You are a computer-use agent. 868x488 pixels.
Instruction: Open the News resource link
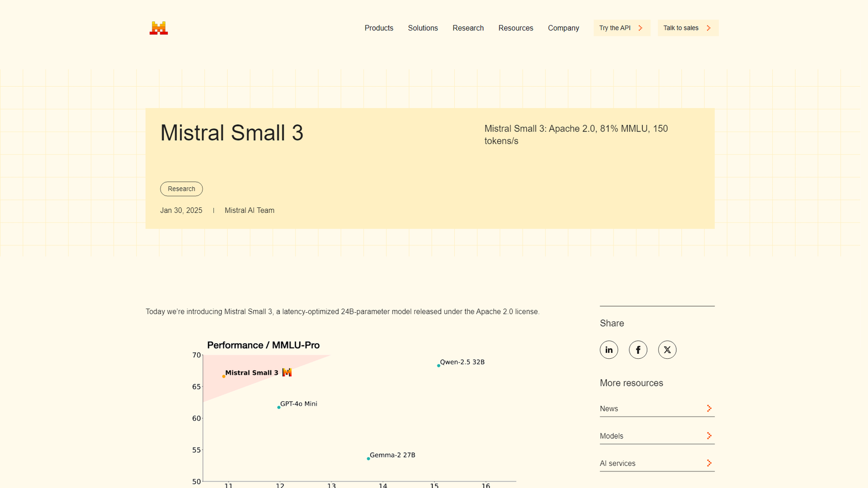(x=657, y=408)
